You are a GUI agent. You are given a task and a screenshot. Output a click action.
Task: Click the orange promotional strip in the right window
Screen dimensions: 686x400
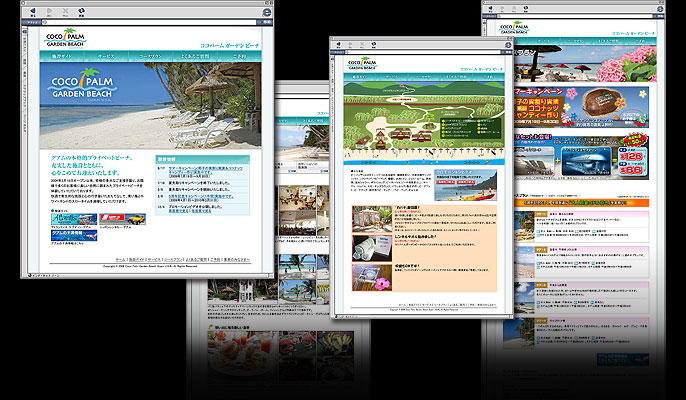[581, 203]
